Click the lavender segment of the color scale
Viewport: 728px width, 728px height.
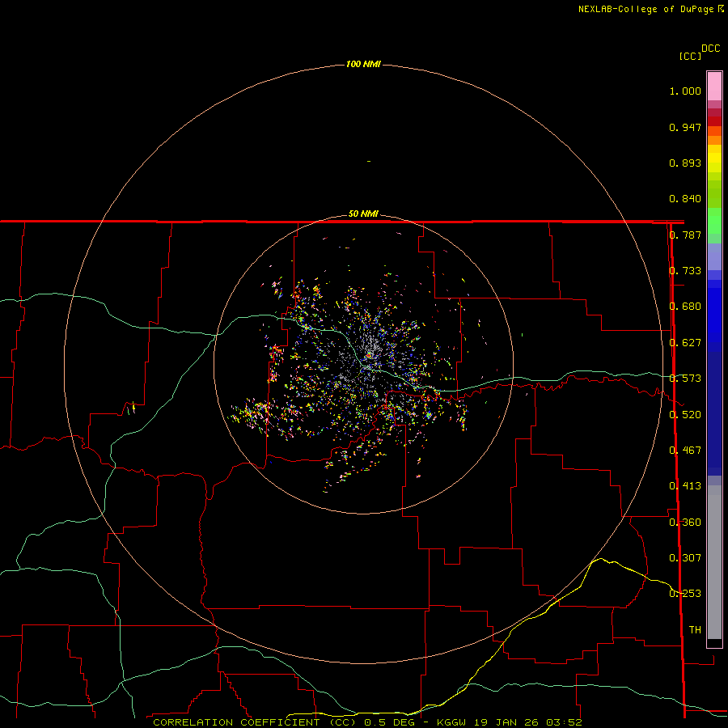pyautogui.click(x=714, y=257)
